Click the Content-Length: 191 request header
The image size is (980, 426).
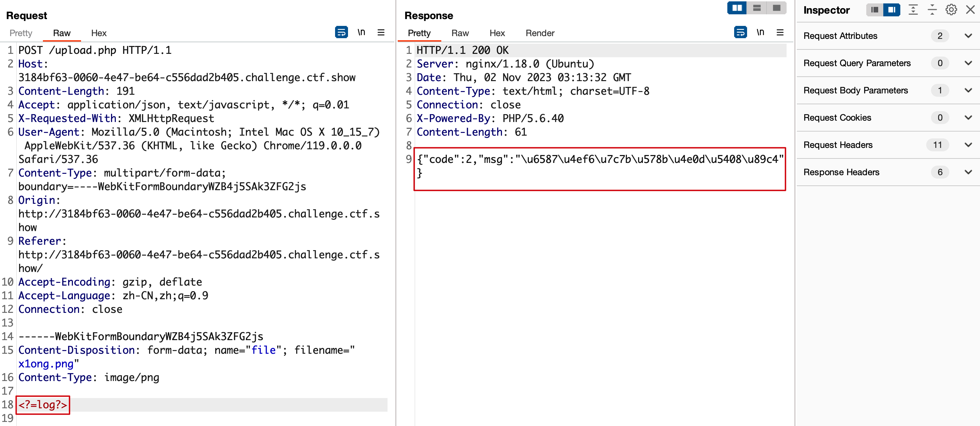point(76,91)
